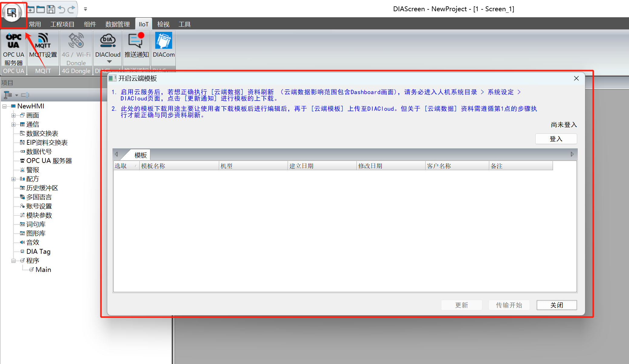Click the undo arrow icon
This screenshot has height=364, width=629.
pyautogui.click(x=62, y=9)
